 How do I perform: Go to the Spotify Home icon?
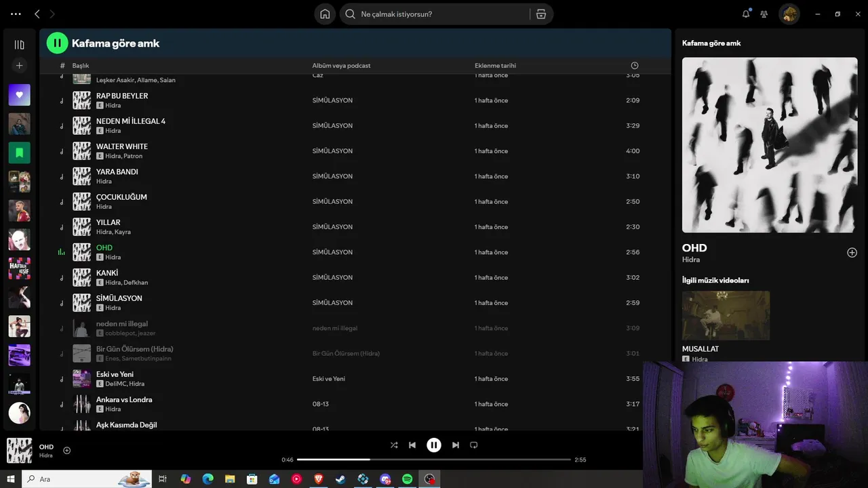point(325,14)
